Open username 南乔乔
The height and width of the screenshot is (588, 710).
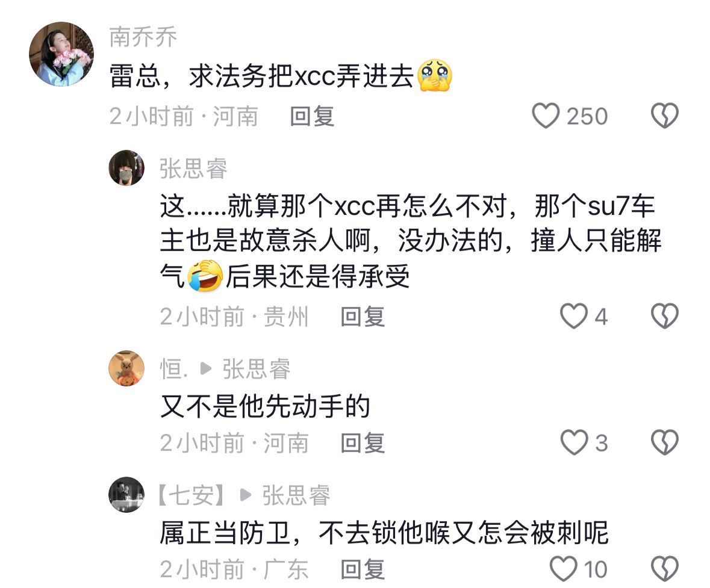tap(143, 37)
